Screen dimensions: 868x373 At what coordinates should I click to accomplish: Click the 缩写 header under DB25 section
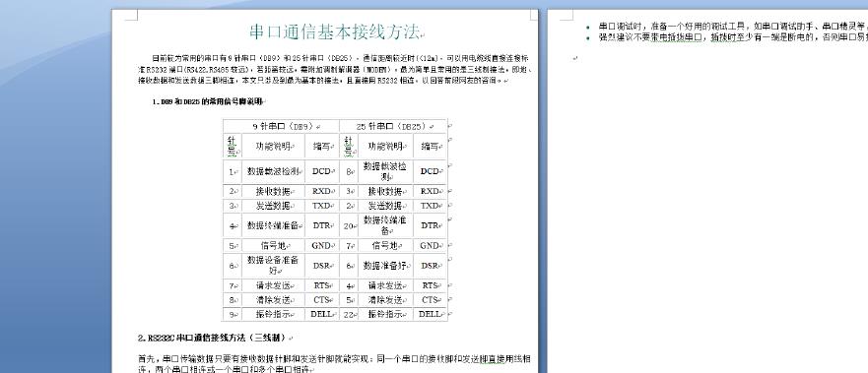[430, 147]
